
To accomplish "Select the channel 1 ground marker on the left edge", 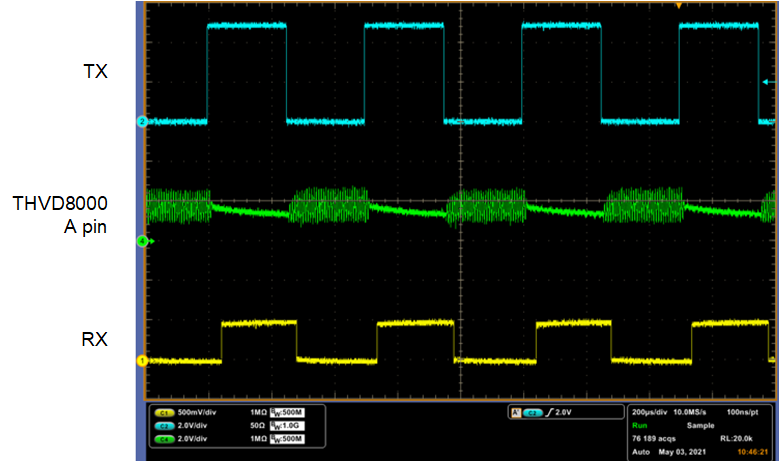I will (142, 361).
